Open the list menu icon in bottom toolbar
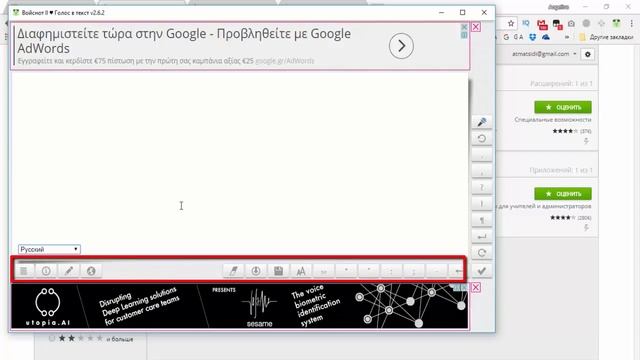The width and height of the screenshot is (640, 360). [24, 271]
